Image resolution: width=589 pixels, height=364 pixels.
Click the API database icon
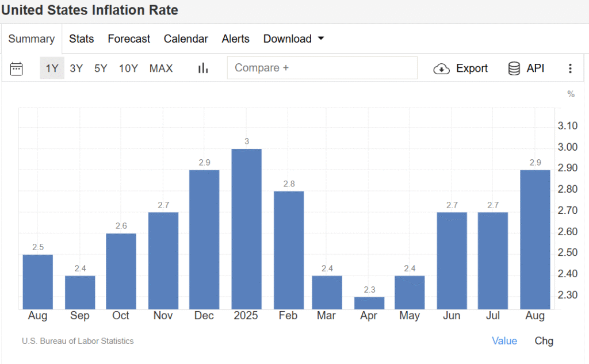tap(514, 68)
